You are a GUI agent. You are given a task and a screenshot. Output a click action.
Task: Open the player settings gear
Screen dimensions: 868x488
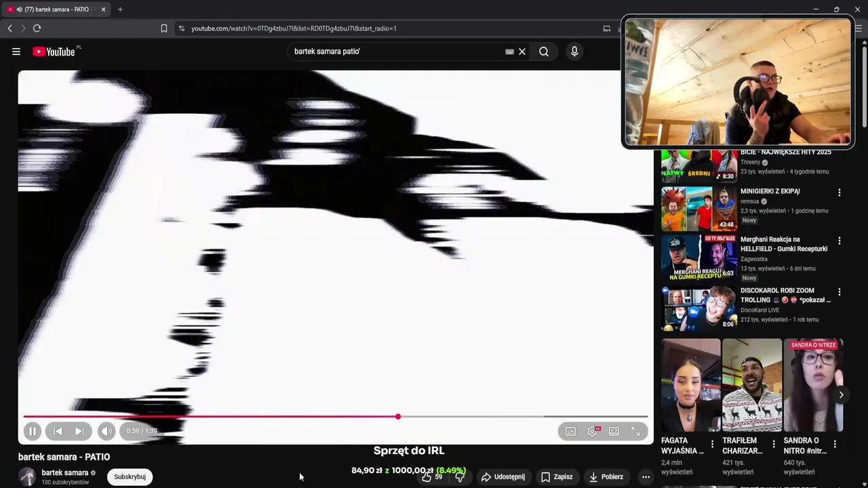[592, 431]
